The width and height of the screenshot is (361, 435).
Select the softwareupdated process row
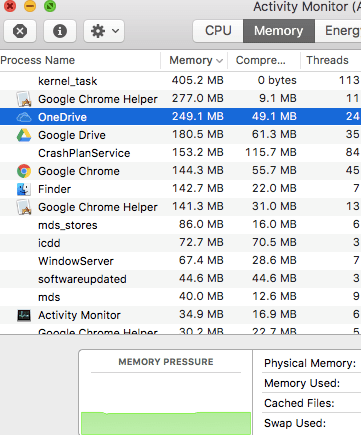coord(180,279)
